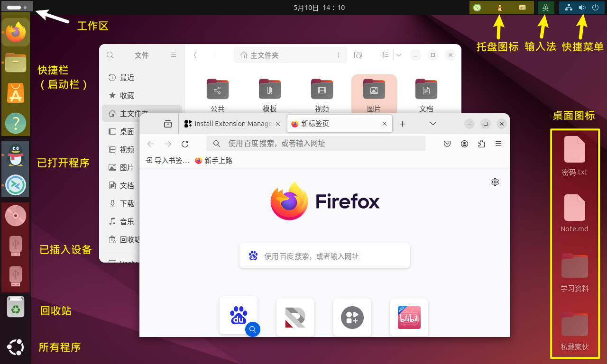Click the Pocket save icon in Firefox toolbar
Viewport: 607px width, 364px height.
pyautogui.click(x=447, y=144)
